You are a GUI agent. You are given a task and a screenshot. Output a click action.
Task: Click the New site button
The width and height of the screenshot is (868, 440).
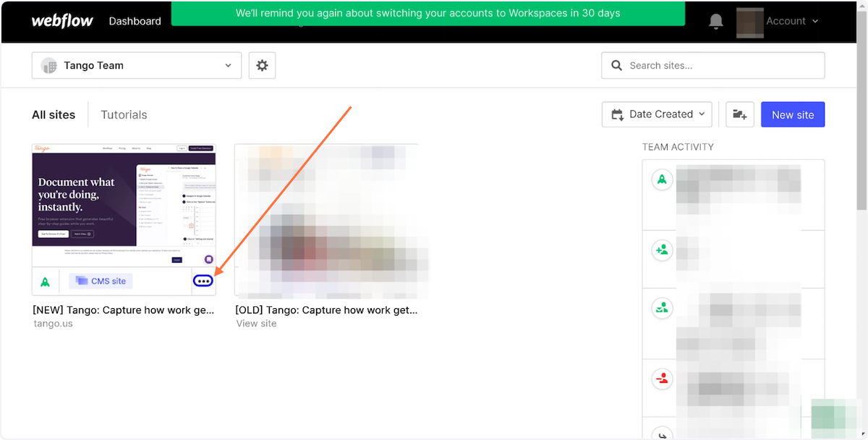(x=793, y=114)
